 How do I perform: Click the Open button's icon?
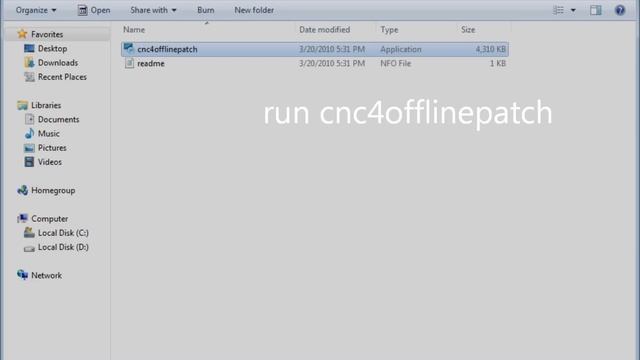tap(82, 10)
